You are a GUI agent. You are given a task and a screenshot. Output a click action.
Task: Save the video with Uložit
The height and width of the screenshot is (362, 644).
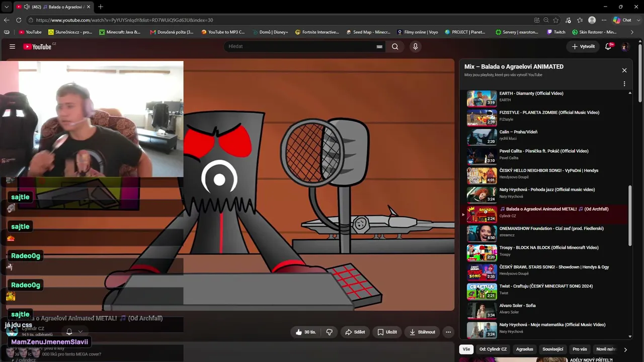point(387,332)
